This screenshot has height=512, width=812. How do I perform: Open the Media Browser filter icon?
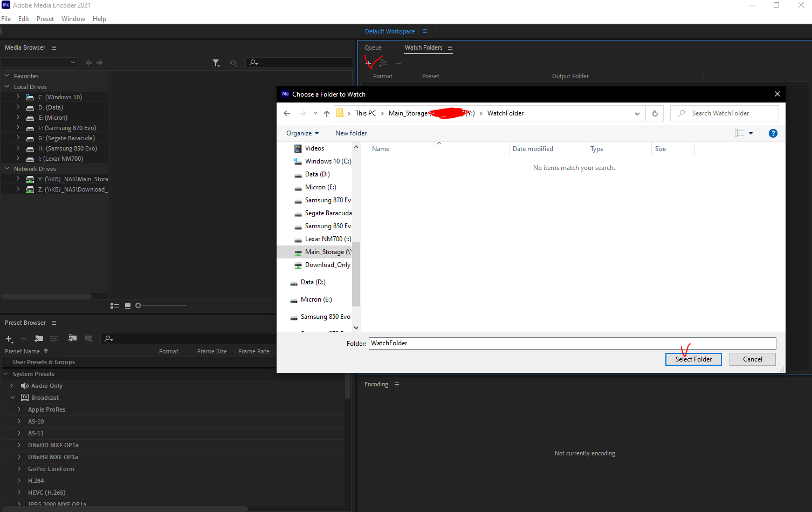216,63
